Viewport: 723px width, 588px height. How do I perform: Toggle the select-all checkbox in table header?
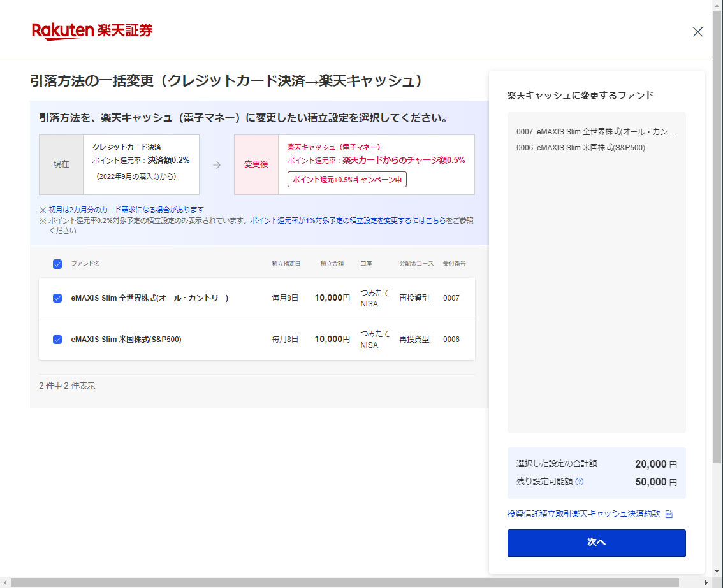57,264
